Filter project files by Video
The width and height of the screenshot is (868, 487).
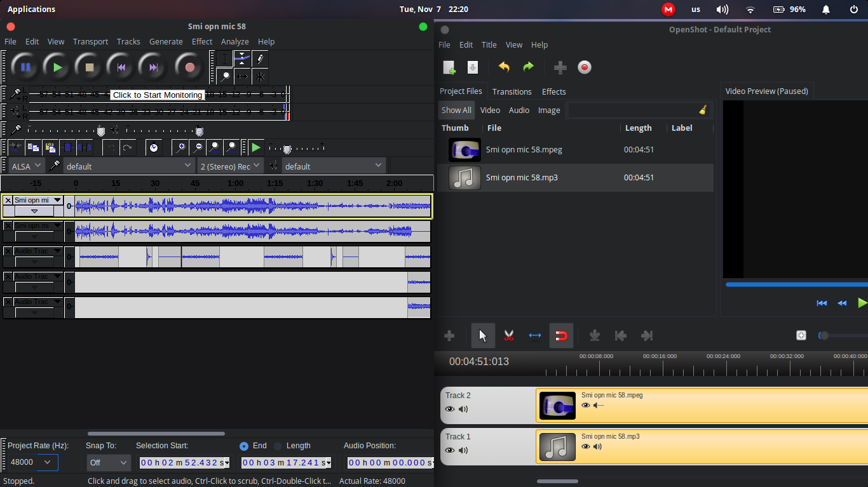coord(490,110)
